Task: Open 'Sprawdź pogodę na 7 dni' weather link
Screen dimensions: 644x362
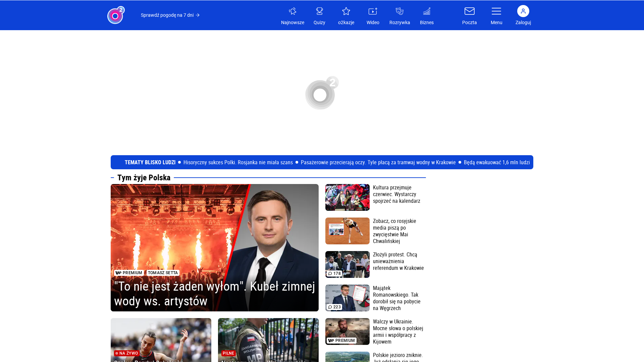Action: pyautogui.click(x=170, y=15)
